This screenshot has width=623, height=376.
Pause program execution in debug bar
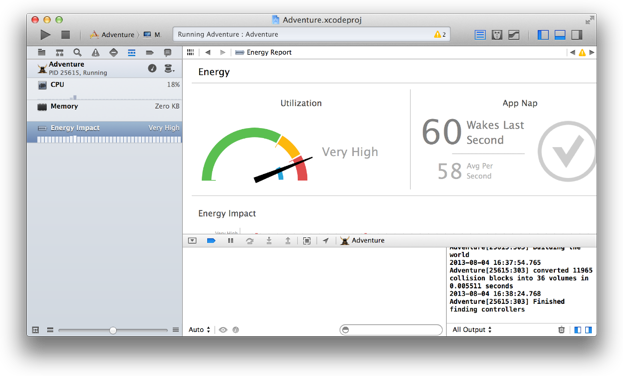(230, 240)
